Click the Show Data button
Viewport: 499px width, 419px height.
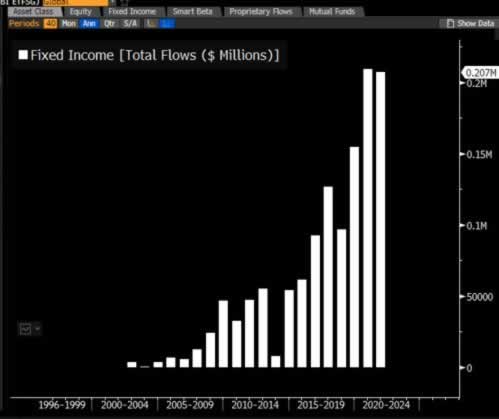click(x=470, y=23)
